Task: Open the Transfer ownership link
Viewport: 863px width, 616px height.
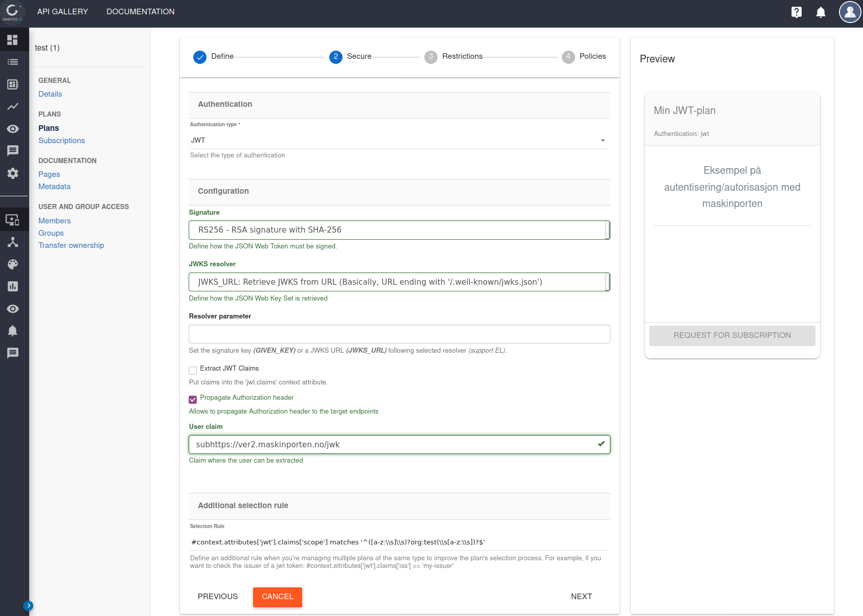Action: pos(71,245)
